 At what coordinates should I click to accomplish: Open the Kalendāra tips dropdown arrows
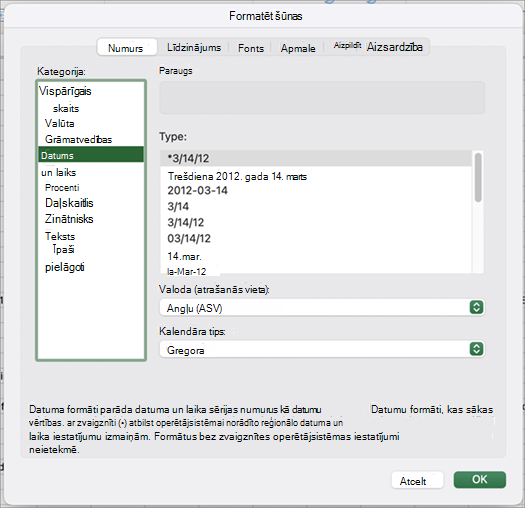476,349
